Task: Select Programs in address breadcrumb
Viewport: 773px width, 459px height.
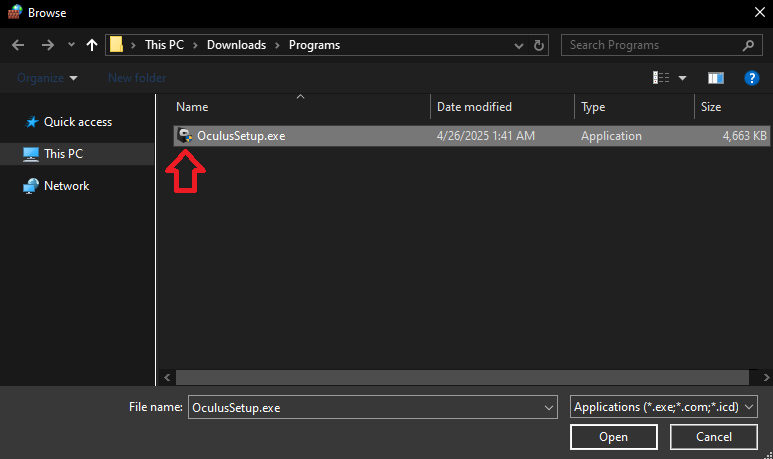Action: (315, 45)
